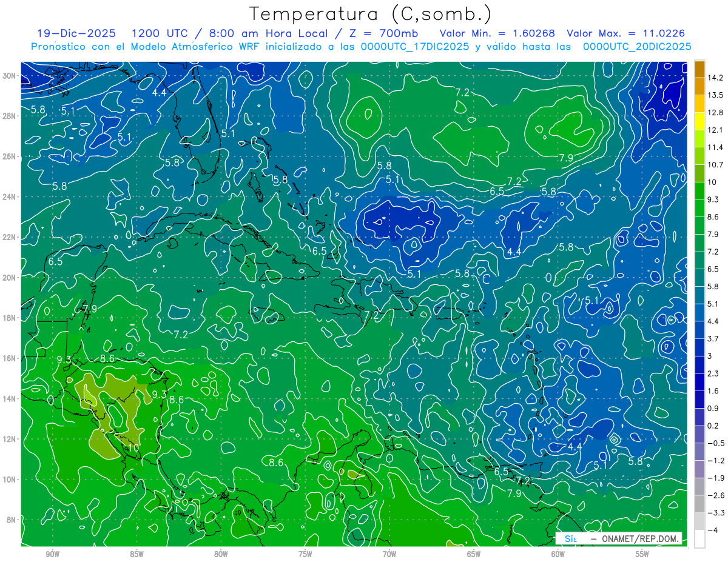Viewport: 728px width, 562px height.
Task: Click the '-4' value on the color legend
Action: 712,530
